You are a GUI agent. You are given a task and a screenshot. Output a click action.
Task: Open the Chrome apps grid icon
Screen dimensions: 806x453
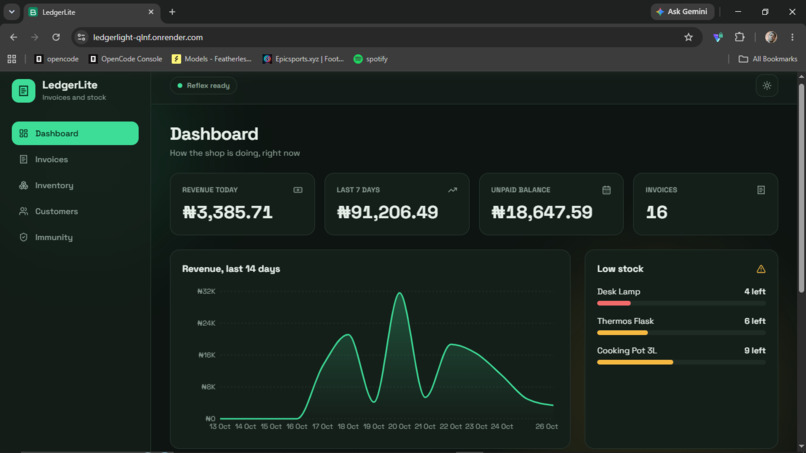tap(12, 59)
